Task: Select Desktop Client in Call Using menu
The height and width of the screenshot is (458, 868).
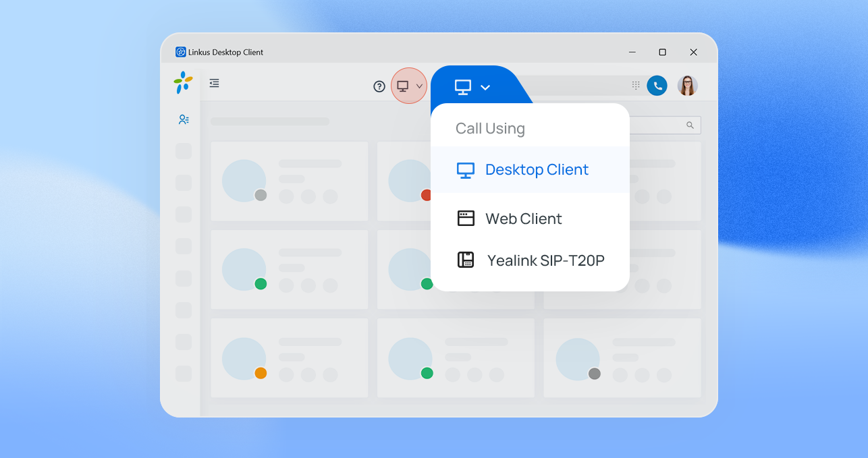Action: coord(530,169)
